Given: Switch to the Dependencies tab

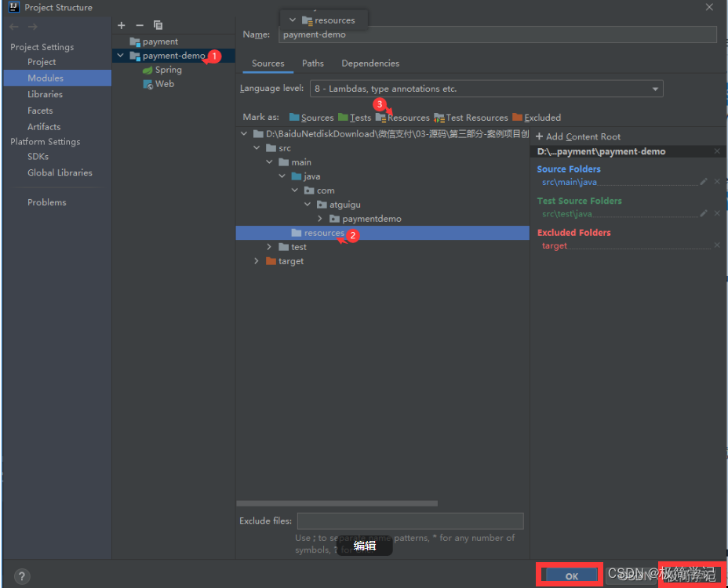Looking at the screenshot, I should tap(370, 64).
